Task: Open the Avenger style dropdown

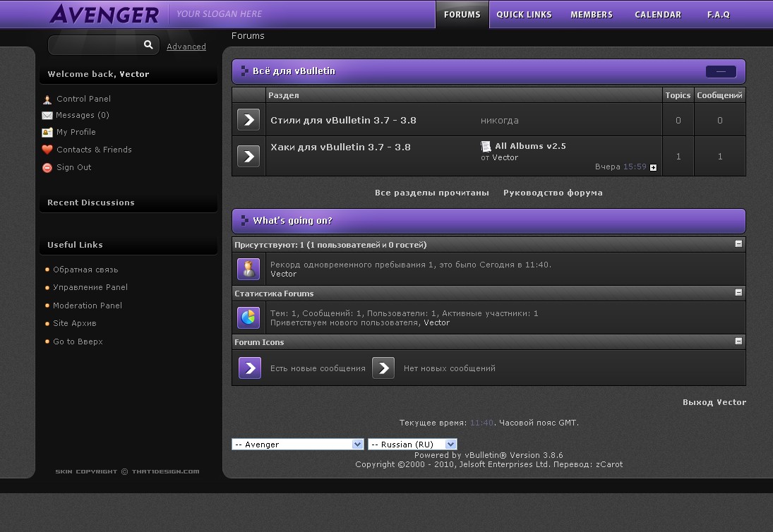Action: pos(298,445)
